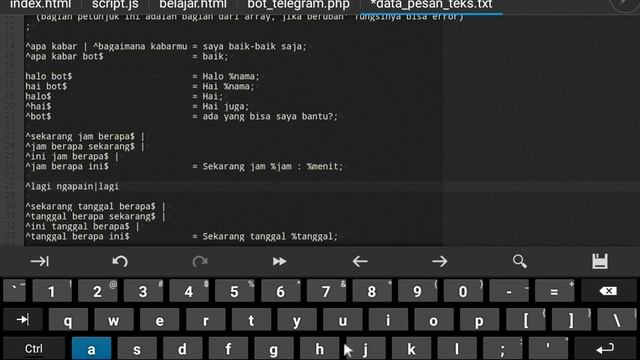This screenshot has width=640, height=360.
Task: Tap the 'i' key
Action: (x=388, y=320)
